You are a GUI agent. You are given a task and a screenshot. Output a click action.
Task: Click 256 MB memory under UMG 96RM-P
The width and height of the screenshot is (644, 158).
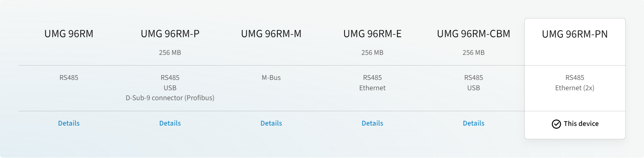click(x=170, y=53)
